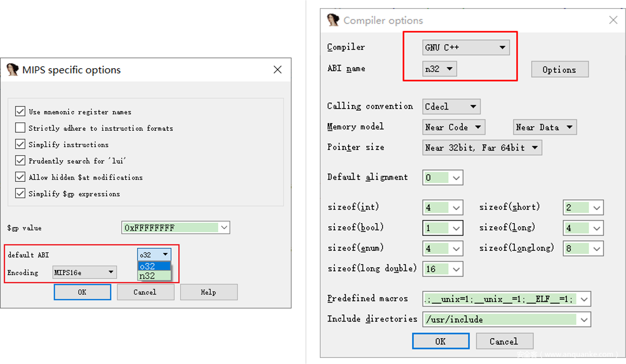Open the ABI name n32 dropdown
This screenshot has width=626, height=364.
click(440, 69)
